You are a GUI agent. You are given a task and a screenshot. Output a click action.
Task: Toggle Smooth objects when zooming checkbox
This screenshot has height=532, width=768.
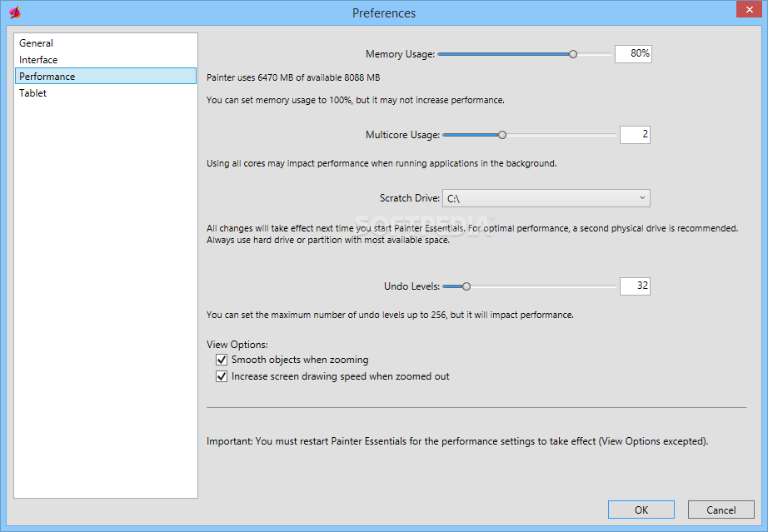point(222,360)
